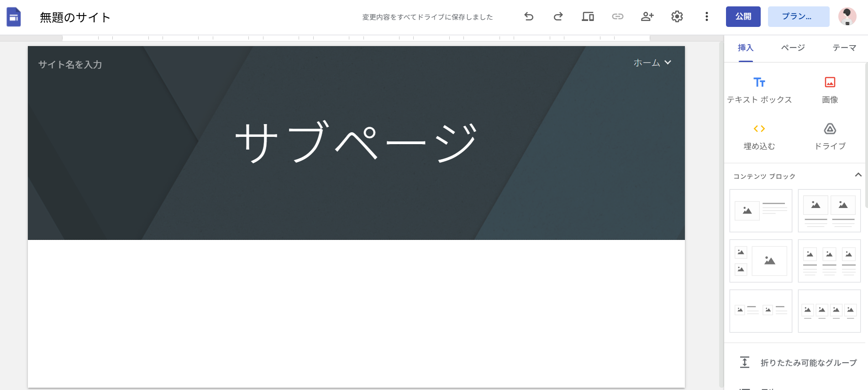Switch to the ページ tab
Viewport: 868px width, 390px height.
pyautogui.click(x=793, y=48)
